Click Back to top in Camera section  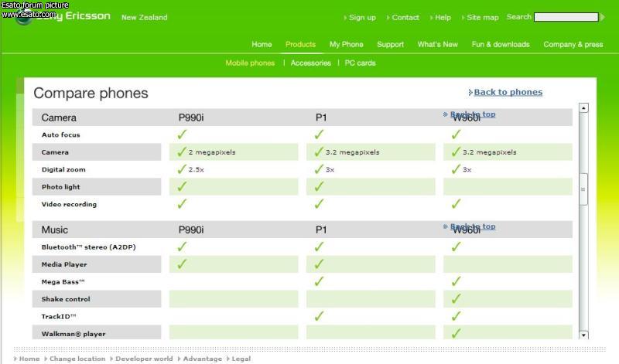point(473,114)
